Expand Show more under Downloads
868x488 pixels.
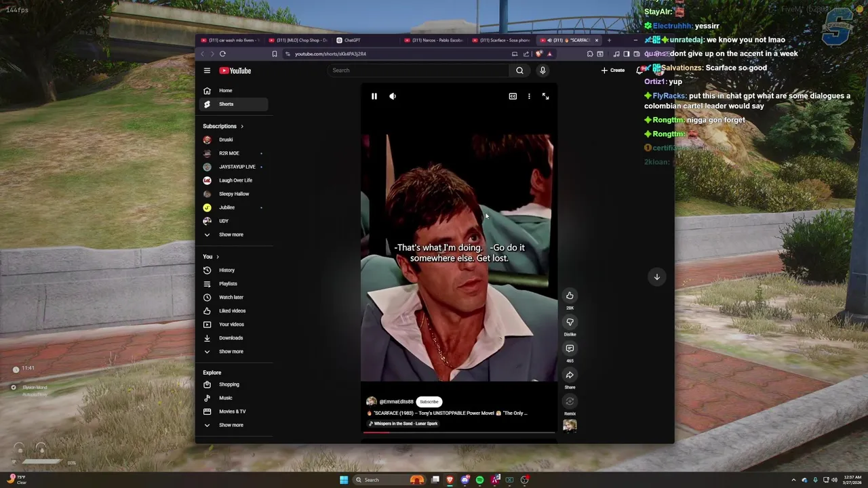pyautogui.click(x=234, y=352)
